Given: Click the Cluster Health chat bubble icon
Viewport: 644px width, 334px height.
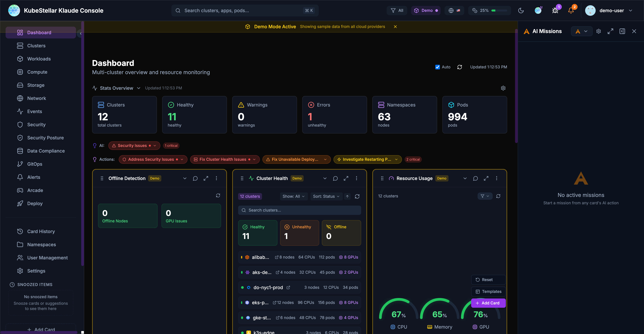Looking at the screenshot, I should point(335,178).
